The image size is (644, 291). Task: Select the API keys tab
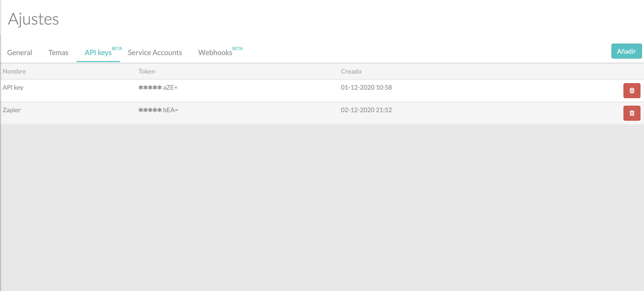click(x=98, y=53)
